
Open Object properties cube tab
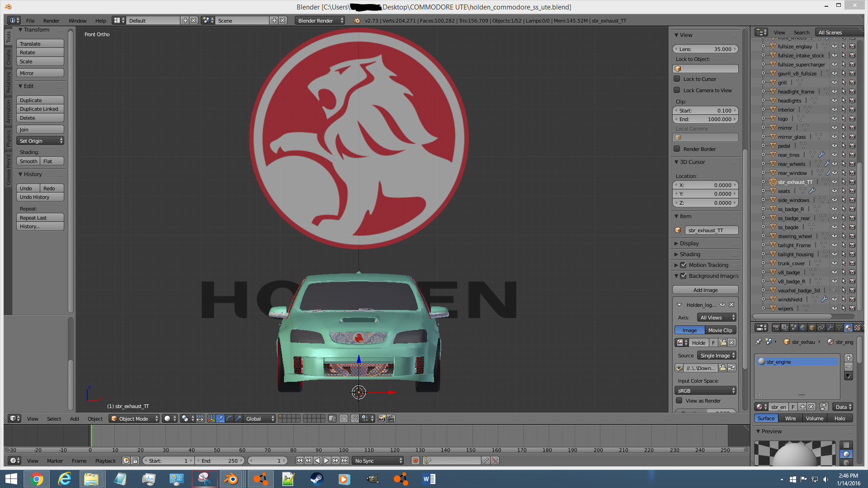click(x=812, y=328)
